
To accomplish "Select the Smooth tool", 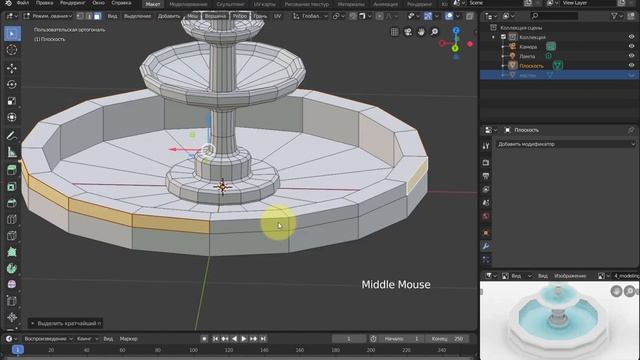I will (12, 284).
